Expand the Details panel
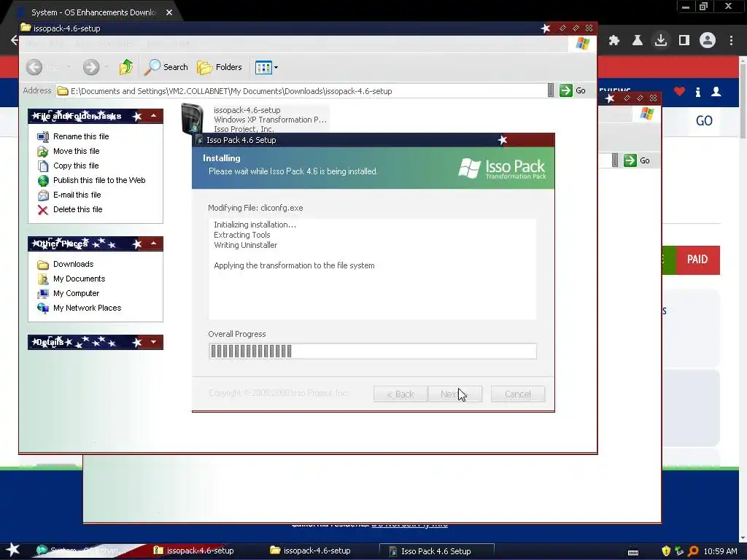The width and height of the screenshot is (747, 560). 153,342
